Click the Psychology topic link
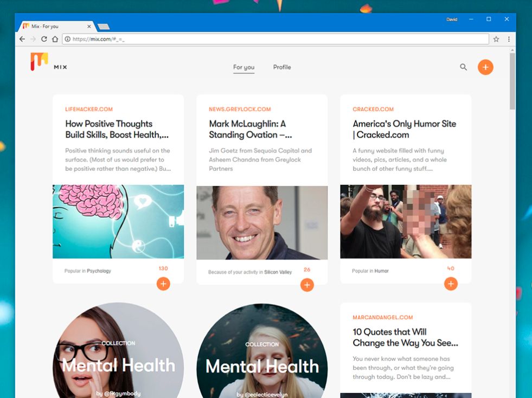532x398 pixels. [x=99, y=271]
